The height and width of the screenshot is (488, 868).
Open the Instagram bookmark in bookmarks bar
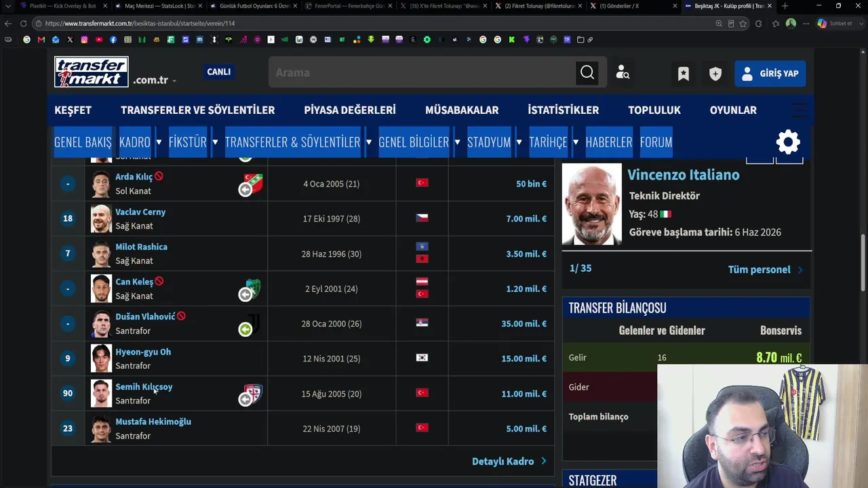tap(84, 40)
